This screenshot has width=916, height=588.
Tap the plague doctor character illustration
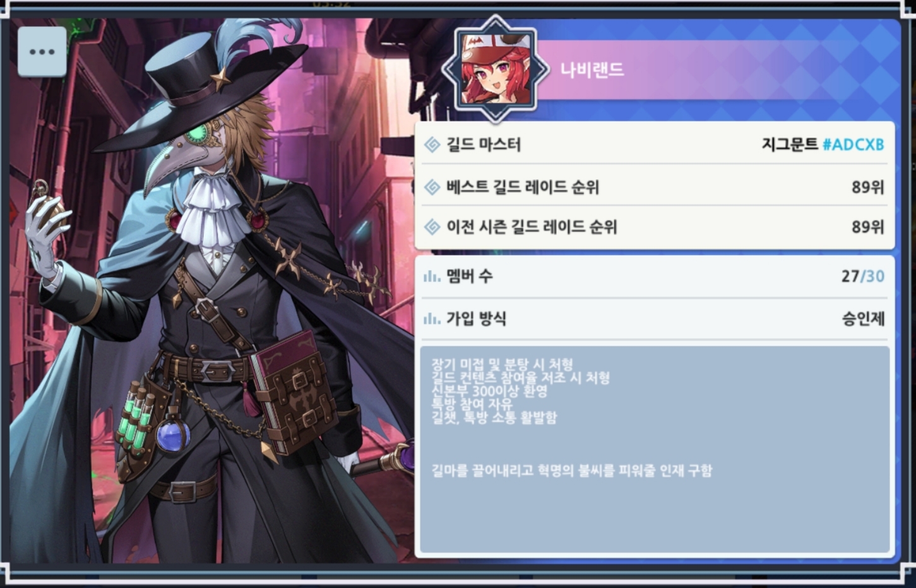tap(215, 297)
